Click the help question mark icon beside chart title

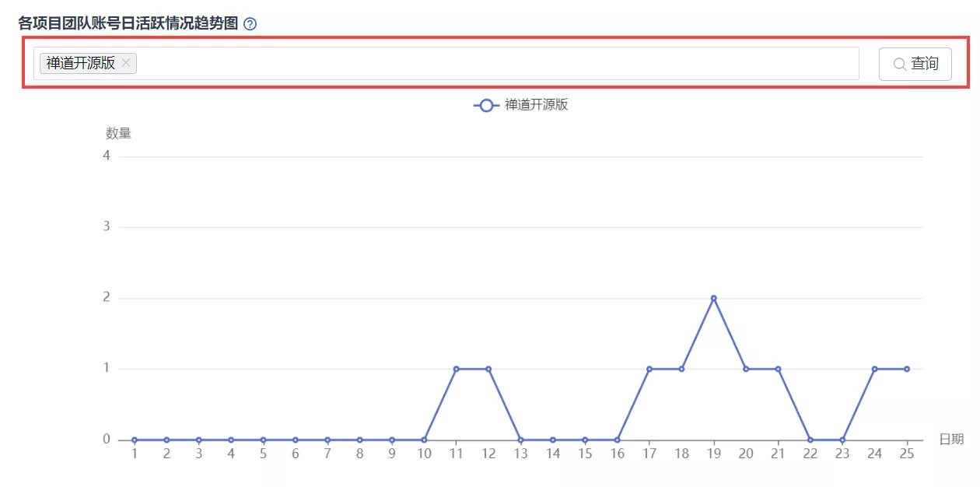pos(250,24)
